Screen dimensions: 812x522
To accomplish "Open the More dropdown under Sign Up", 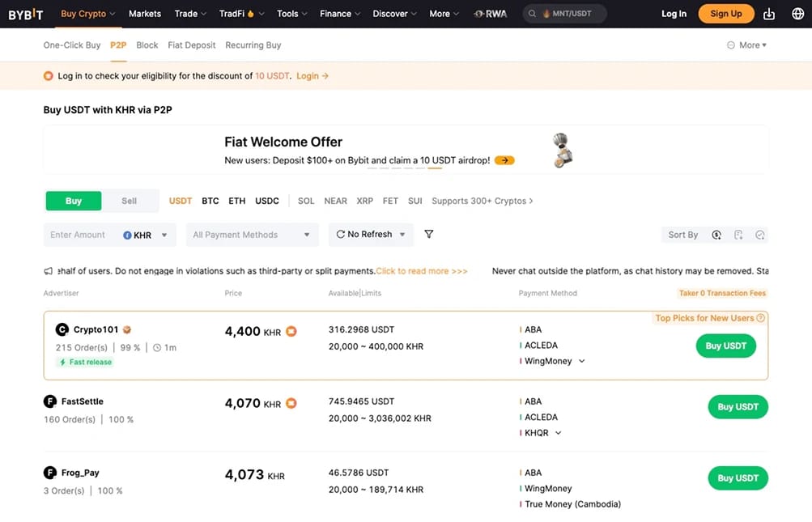I will 746,45.
